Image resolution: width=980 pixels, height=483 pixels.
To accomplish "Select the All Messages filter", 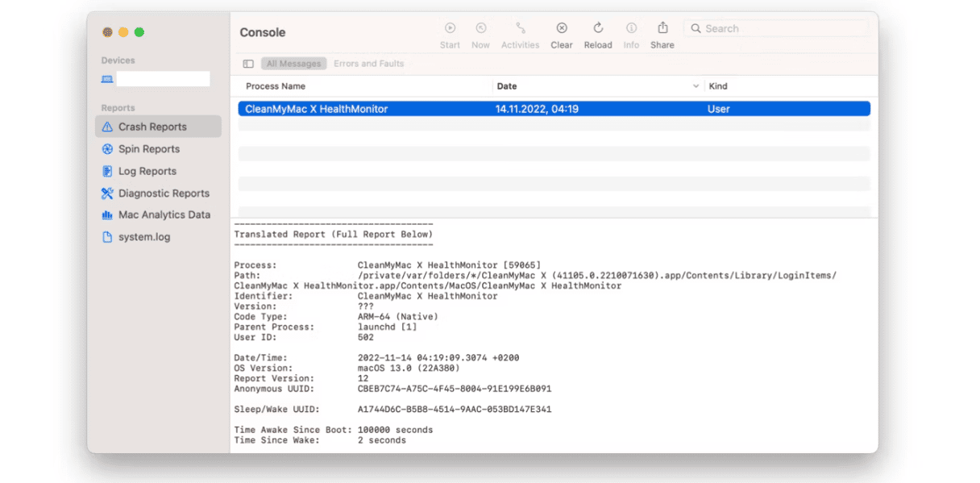I will (x=293, y=64).
